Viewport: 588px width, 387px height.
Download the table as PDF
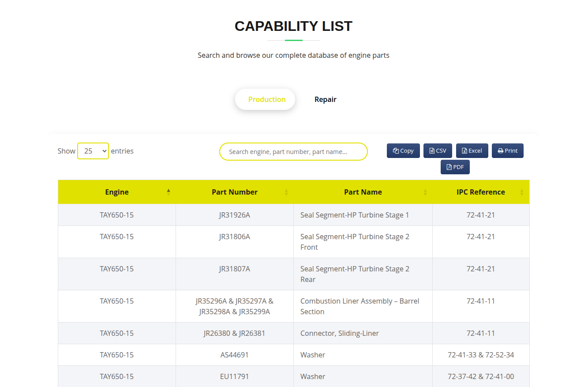click(x=455, y=167)
